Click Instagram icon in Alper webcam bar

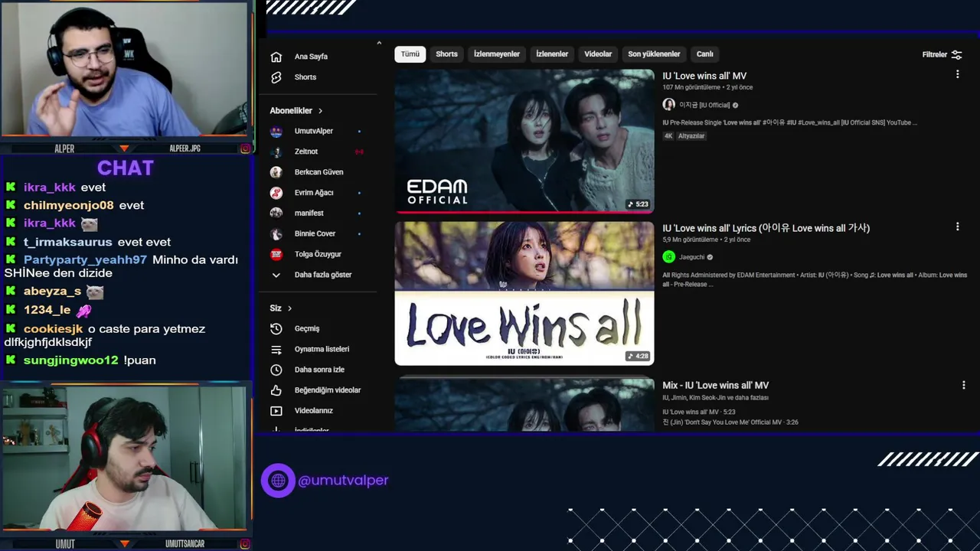click(245, 148)
